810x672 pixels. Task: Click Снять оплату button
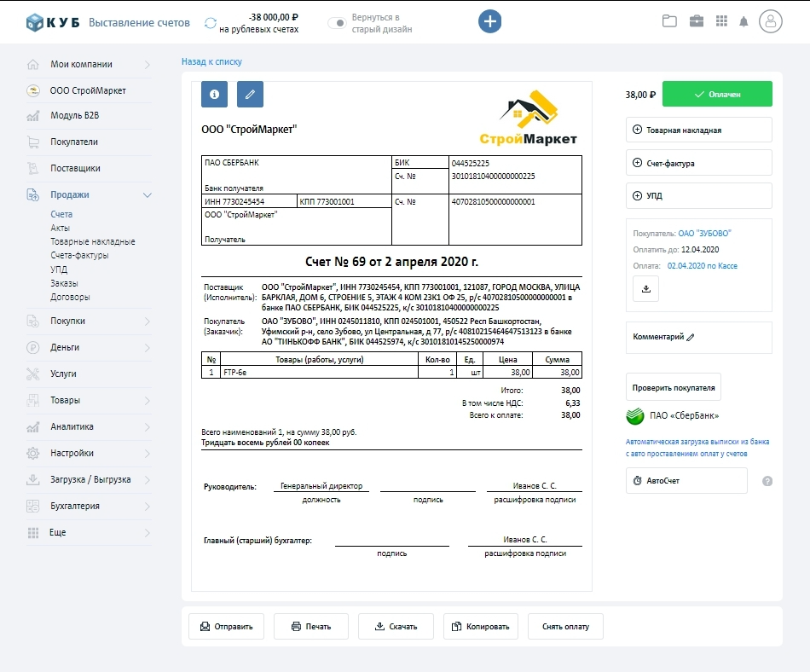[565, 627]
